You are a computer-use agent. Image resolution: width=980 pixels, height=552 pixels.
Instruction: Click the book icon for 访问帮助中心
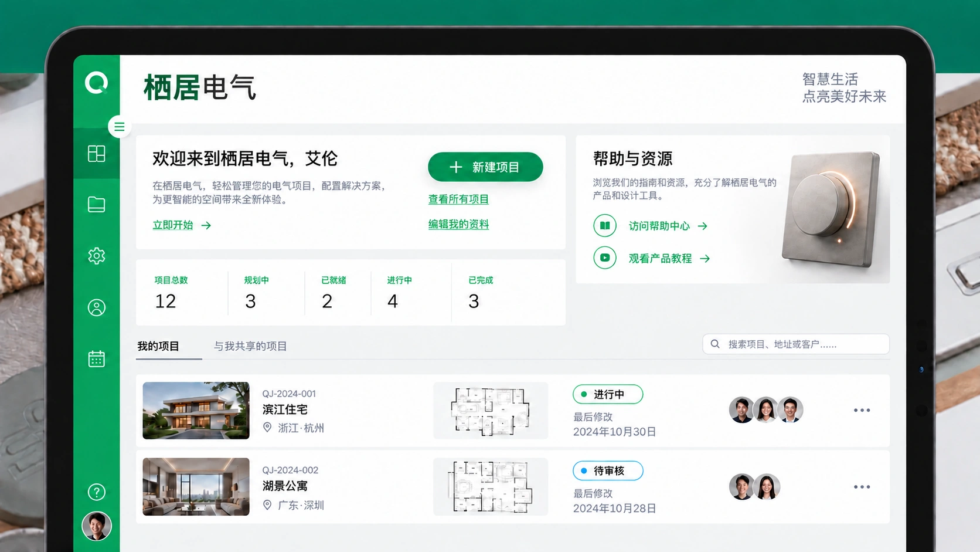click(x=605, y=225)
